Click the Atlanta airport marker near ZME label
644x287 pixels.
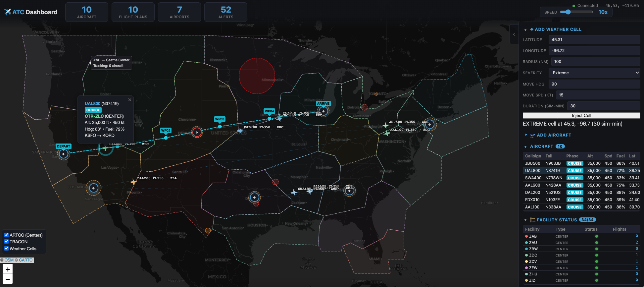tap(349, 191)
